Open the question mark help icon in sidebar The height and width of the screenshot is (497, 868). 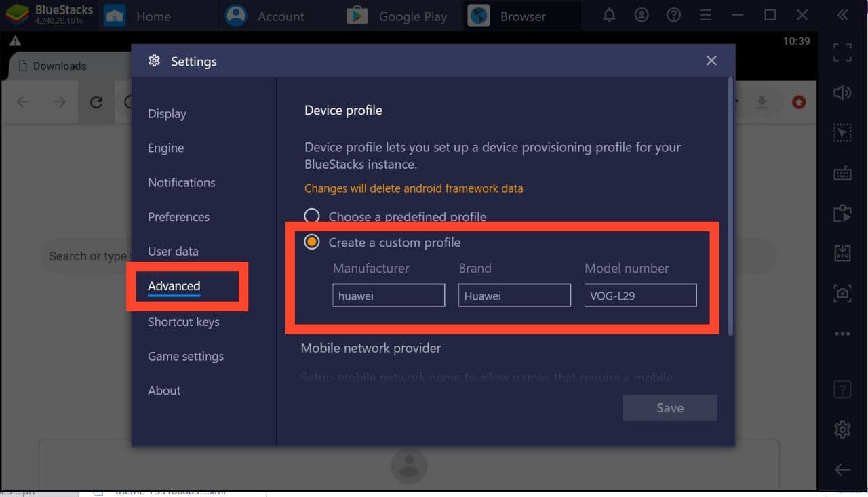tap(842, 389)
